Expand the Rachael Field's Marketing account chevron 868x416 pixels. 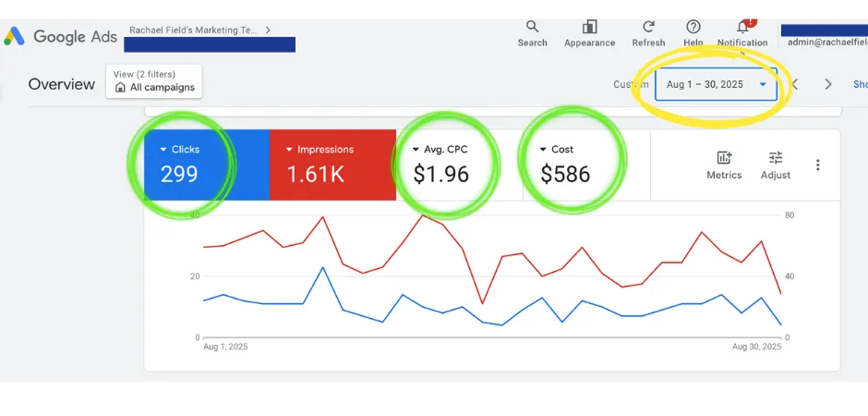tap(268, 30)
